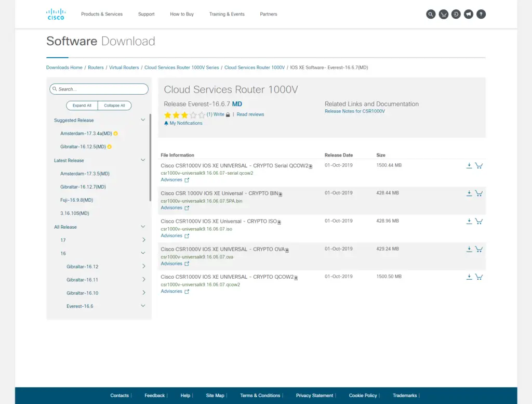The height and width of the screenshot is (404, 532).
Task: Click the Collapse All button
Action: point(114,106)
